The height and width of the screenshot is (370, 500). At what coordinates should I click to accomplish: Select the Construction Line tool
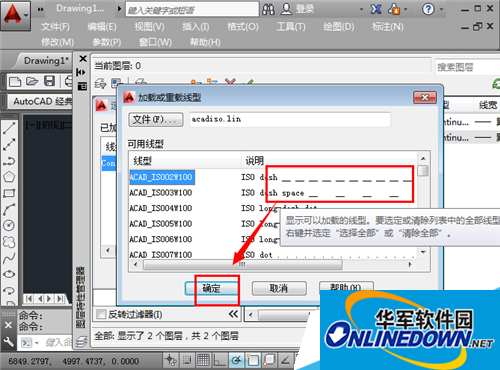point(9,144)
